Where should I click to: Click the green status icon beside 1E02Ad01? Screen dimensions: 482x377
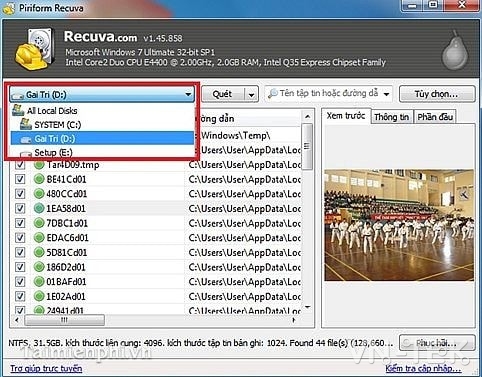pyautogui.click(x=39, y=296)
